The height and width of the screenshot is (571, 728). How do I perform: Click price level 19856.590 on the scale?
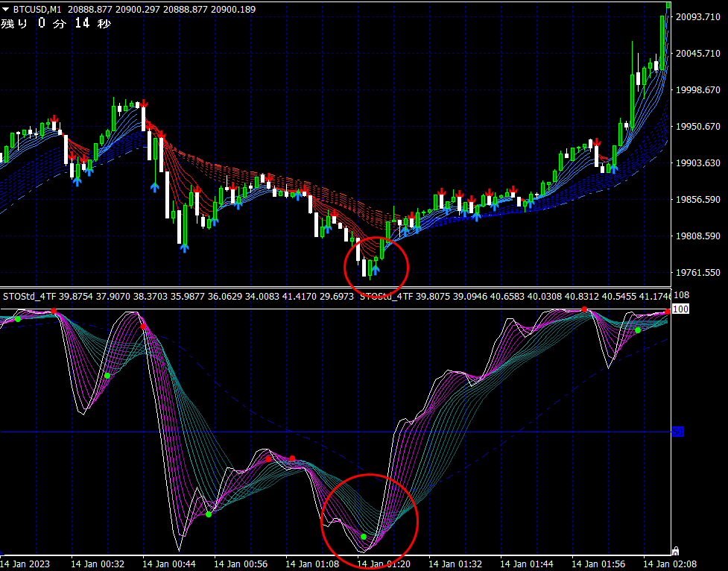coord(697,199)
